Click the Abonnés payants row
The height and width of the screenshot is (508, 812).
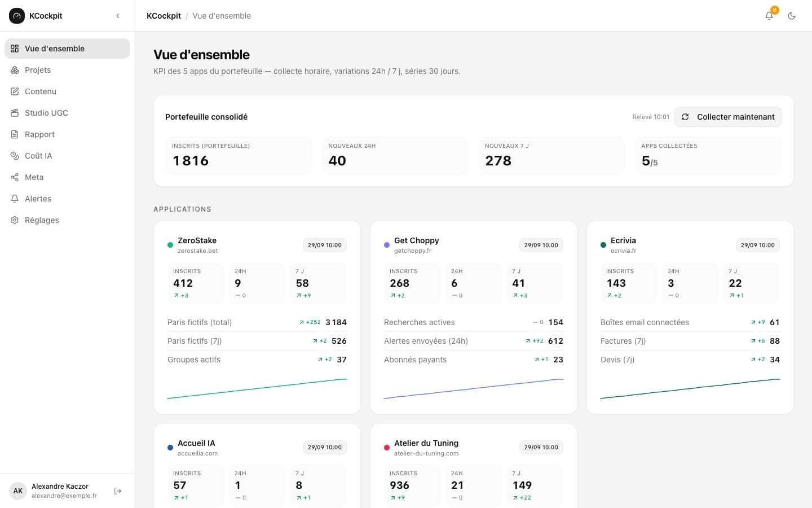(x=474, y=360)
